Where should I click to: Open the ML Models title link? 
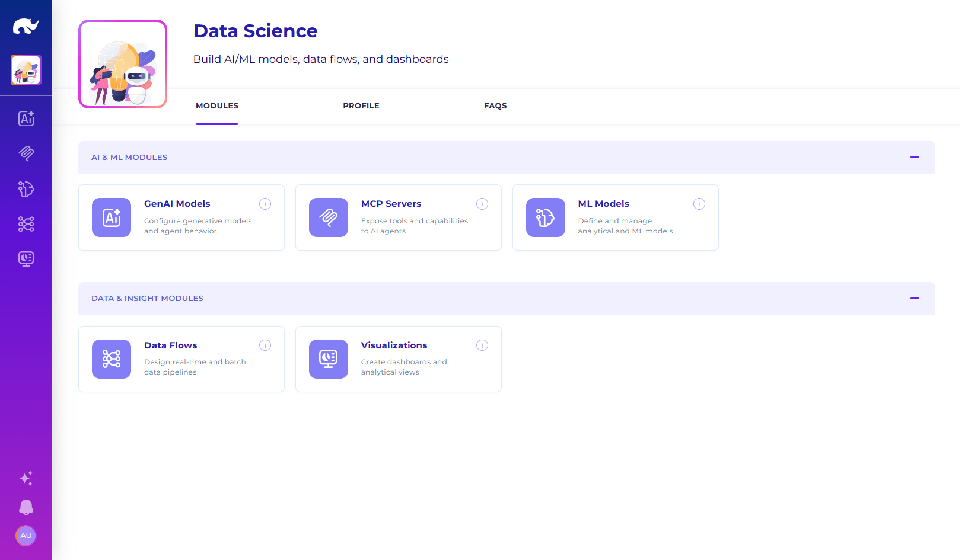[x=604, y=204]
